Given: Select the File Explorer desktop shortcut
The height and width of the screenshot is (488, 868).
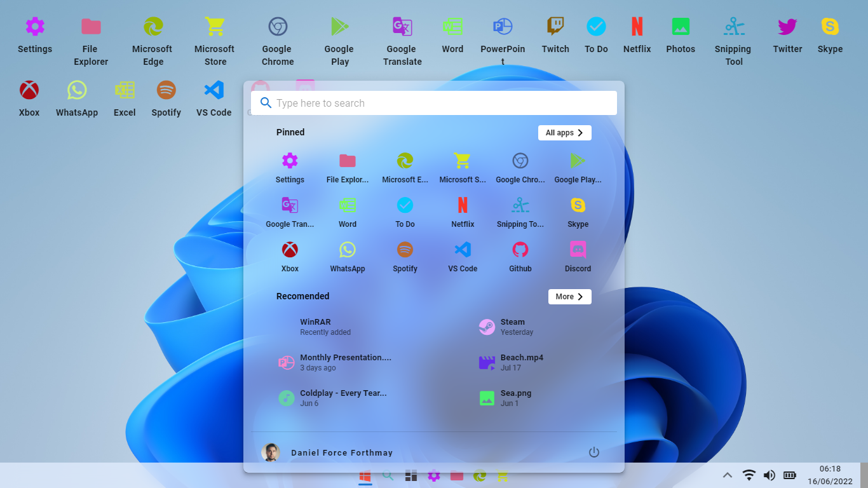Looking at the screenshot, I should point(91,41).
